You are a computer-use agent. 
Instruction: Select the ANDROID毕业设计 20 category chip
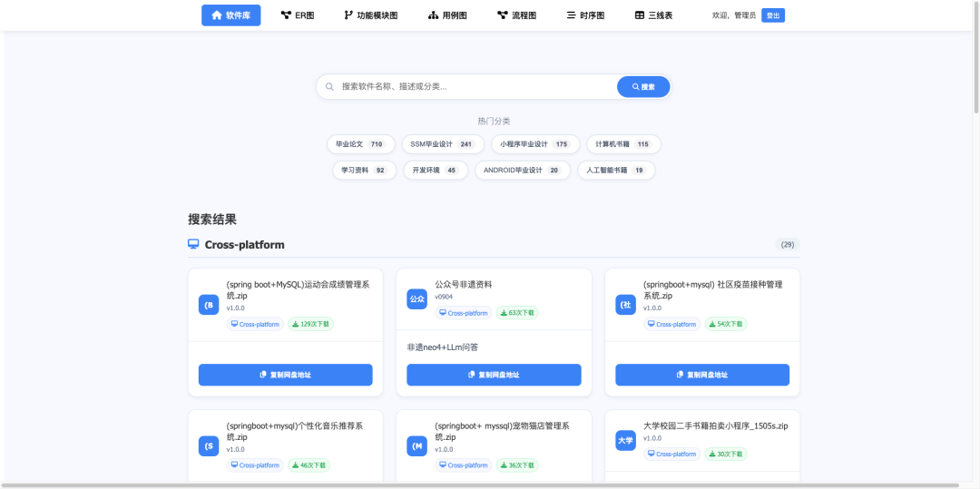[x=523, y=170]
